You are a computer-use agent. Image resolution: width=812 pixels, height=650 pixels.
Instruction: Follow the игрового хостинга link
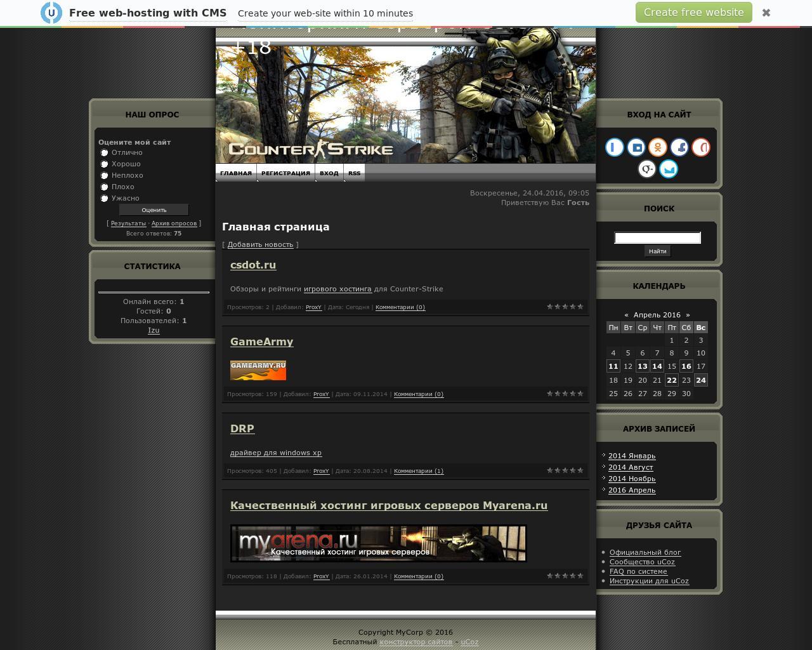(337, 289)
